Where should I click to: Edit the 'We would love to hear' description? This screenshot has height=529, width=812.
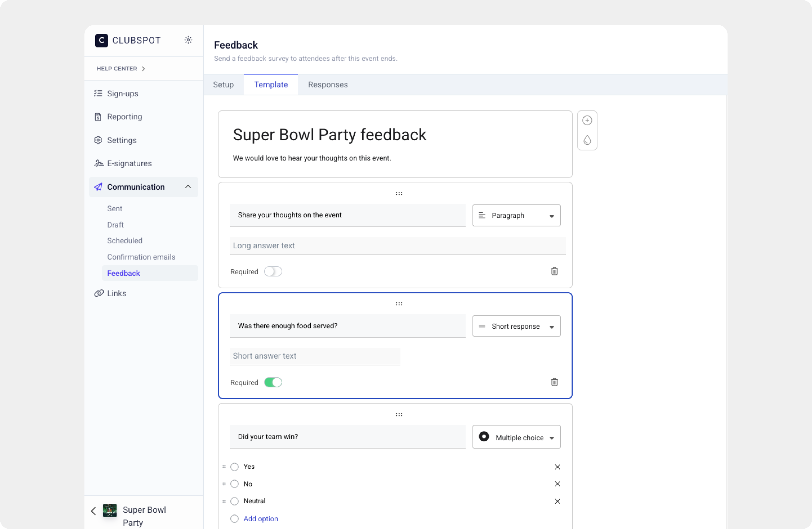click(x=311, y=158)
